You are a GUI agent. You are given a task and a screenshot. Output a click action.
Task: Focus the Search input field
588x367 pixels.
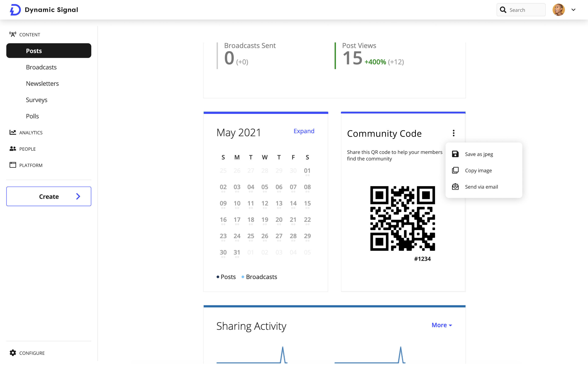click(x=521, y=10)
